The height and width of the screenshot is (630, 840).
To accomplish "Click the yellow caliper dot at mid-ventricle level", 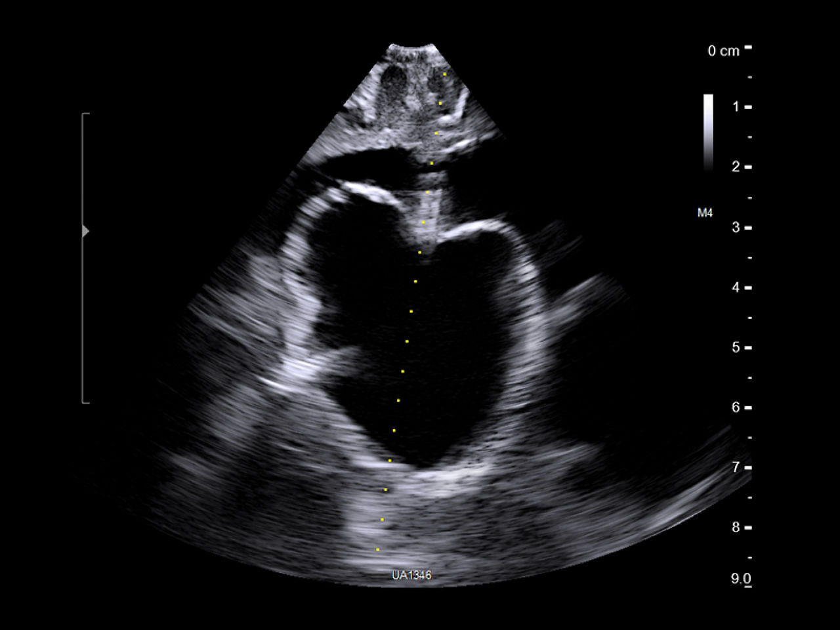I will click(x=406, y=342).
